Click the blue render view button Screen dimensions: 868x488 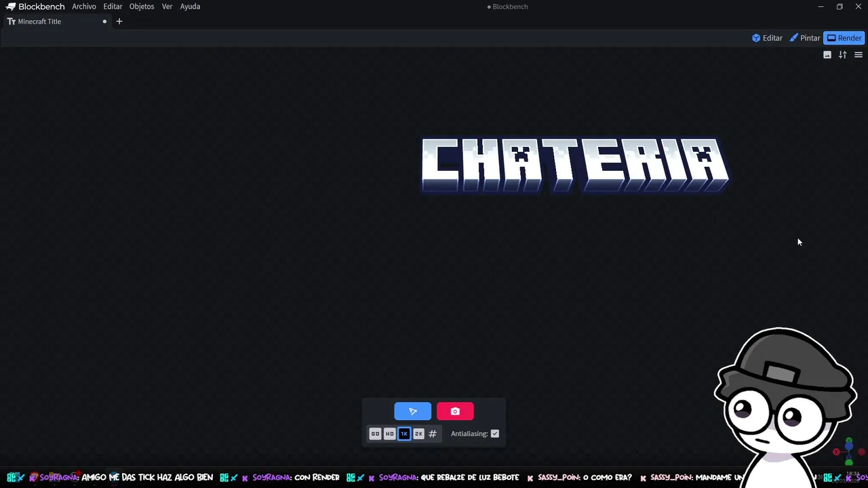click(412, 411)
